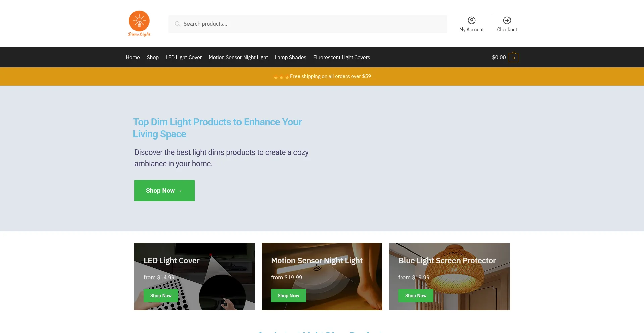
Task: Open Motion Sensor Night Light menu
Action: [238, 58]
